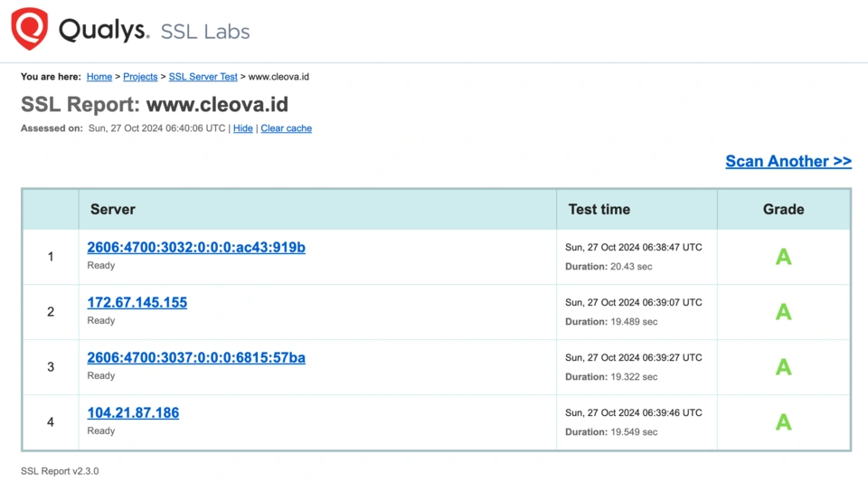
Task: Click the Qualys shield logo icon
Action: point(29,29)
